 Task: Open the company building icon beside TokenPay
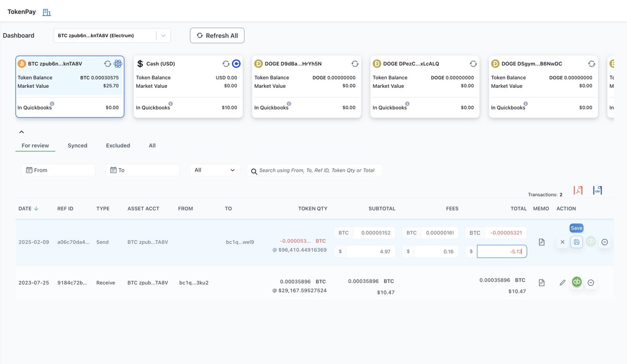tap(47, 12)
